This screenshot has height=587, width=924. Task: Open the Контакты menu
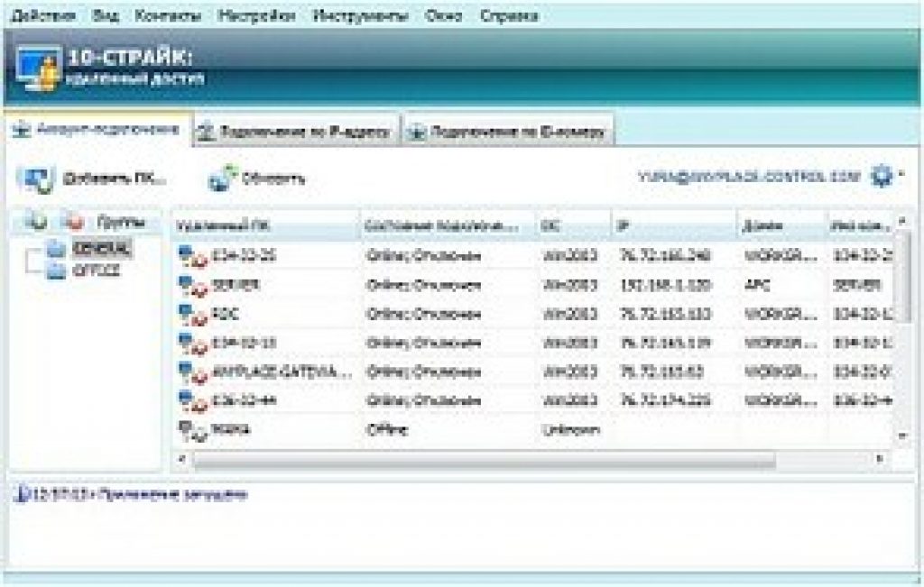click(x=167, y=15)
